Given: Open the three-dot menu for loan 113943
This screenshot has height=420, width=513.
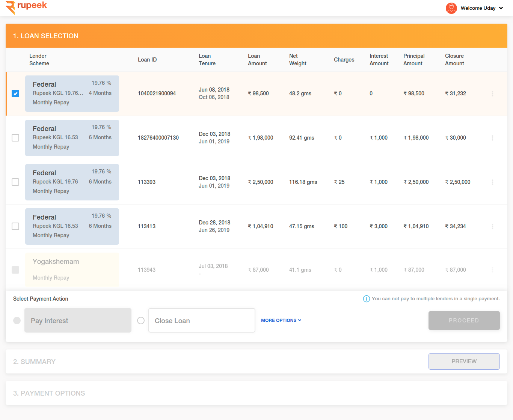Looking at the screenshot, I should 492,270.
